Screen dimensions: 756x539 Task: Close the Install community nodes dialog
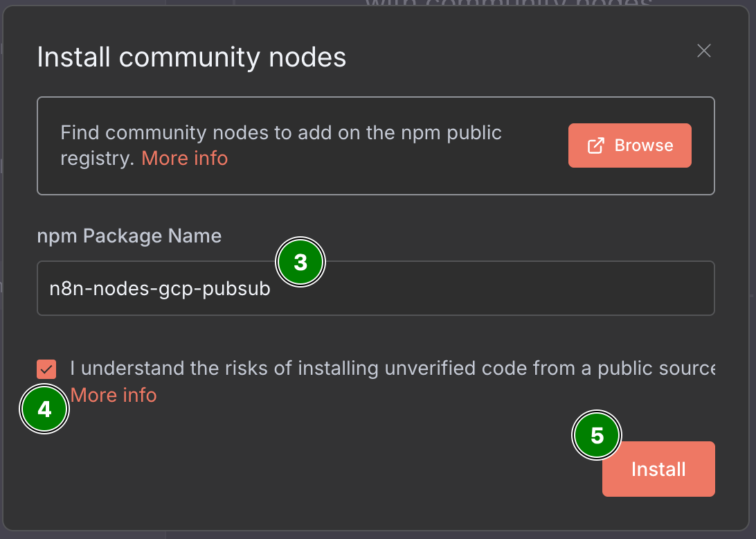(704, 51)
